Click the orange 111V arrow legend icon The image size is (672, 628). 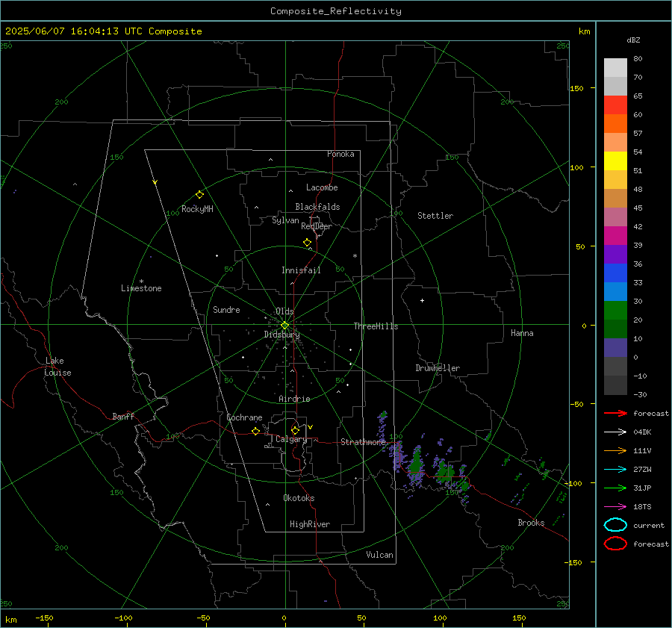[615, 450]
